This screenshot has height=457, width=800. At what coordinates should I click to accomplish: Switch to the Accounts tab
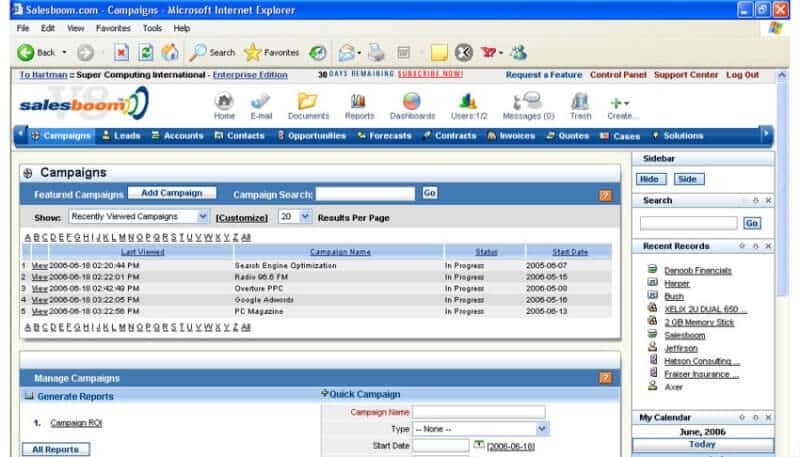(178, 136)
